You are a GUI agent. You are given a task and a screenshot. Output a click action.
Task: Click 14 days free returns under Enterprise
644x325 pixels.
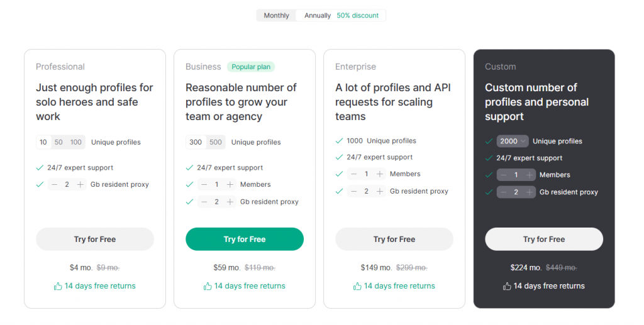tap(394, 286)
